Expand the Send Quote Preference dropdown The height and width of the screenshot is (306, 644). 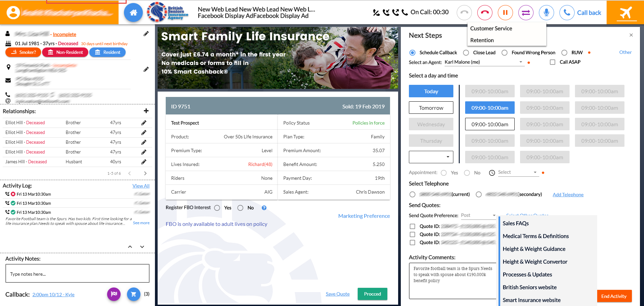point(478,215)
